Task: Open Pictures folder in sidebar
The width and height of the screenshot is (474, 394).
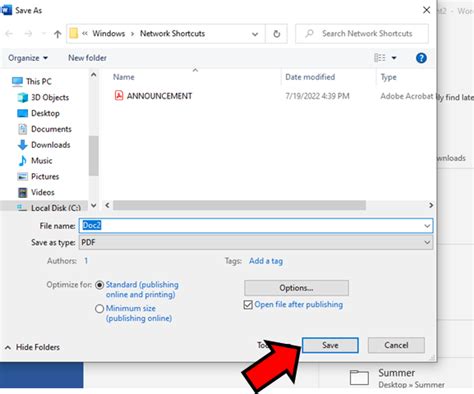Action: click(38, 176)
